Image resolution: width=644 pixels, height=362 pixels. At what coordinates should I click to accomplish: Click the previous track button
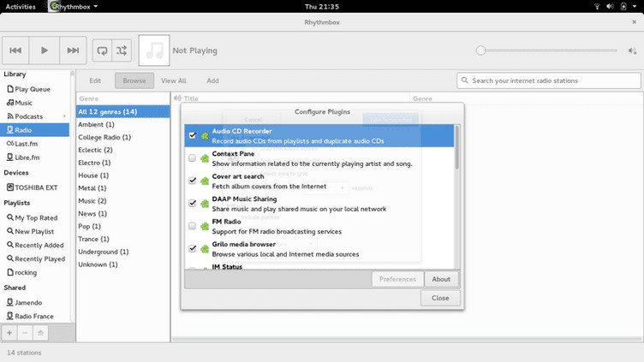15,50
